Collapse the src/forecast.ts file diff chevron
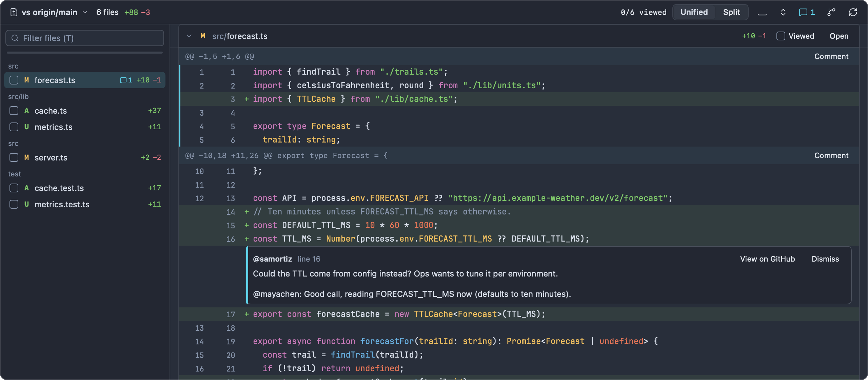The height and width of the screenshot is (380, 868). point(189,36)
